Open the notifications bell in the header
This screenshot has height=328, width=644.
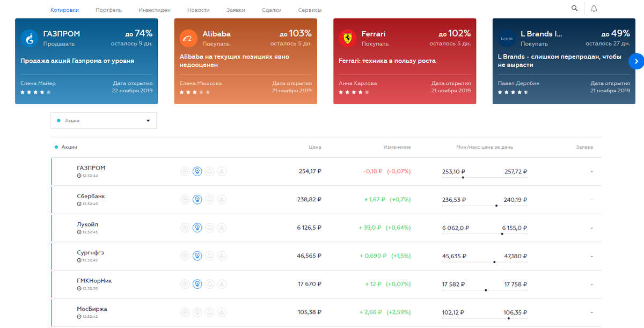594,9
